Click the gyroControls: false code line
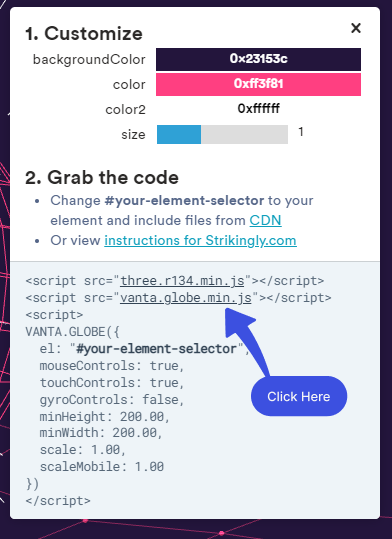 click(x=112, y=399)
